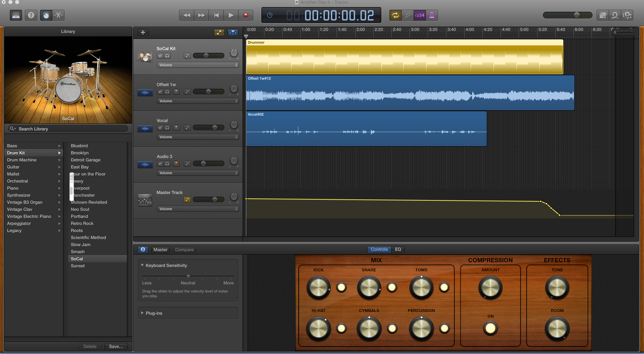Toggle the Smart Controls knob button
Image resolution: width=644 pixels, height=354 pixels.
[46, 15]
